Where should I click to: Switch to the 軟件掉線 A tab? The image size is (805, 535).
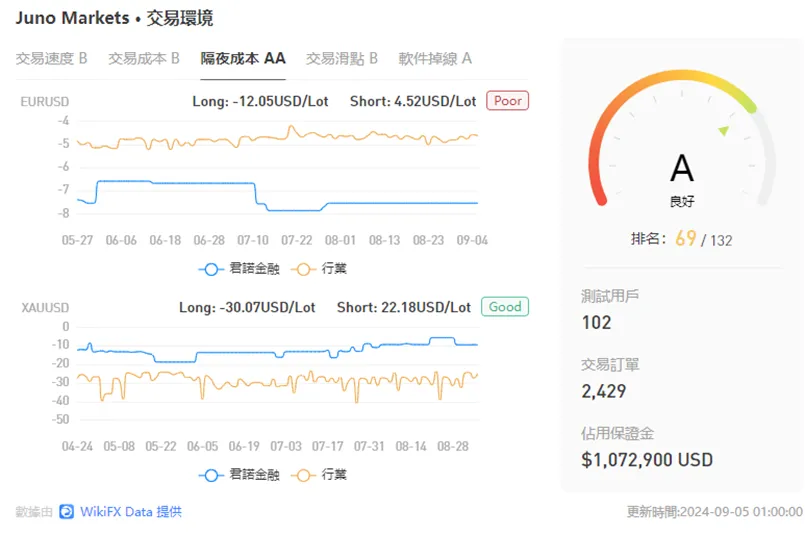435,59
